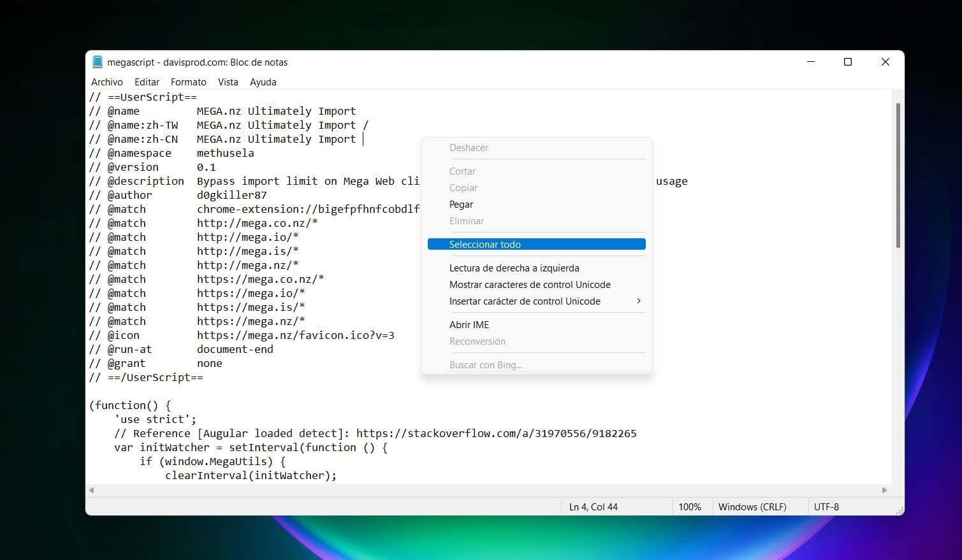Click the window resize grip icon
Image resolution: width=962 pixels, height=560 pixels.
900,510
